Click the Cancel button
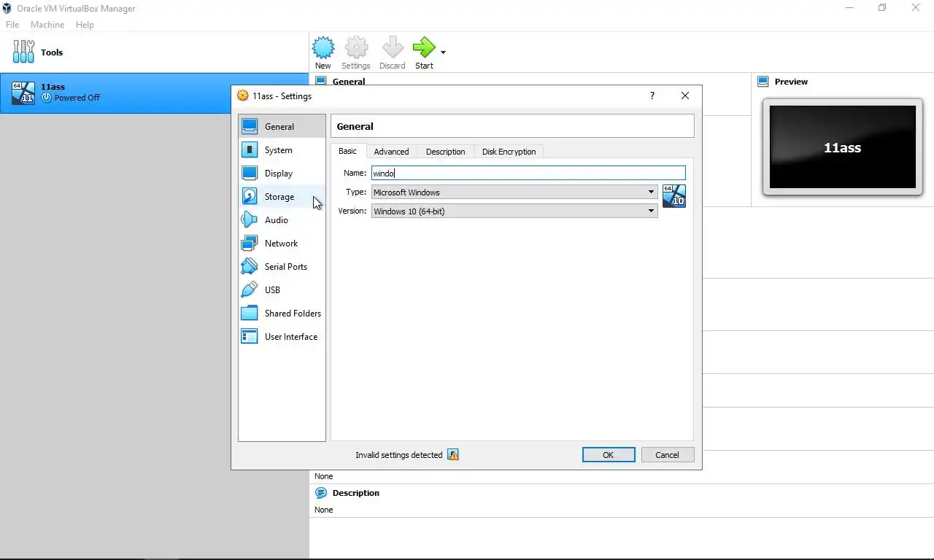934x560 pixels. coord(667,455)
